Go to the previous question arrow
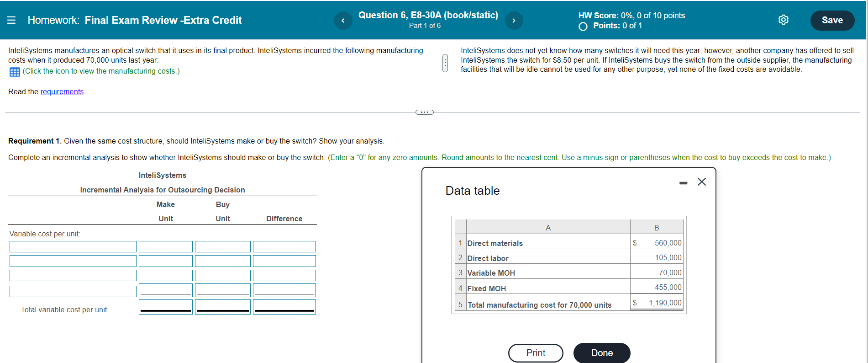 pos(343,21)
